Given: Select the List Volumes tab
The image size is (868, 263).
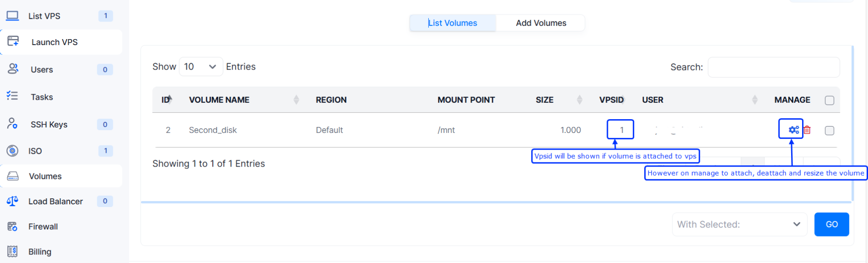Looking at the screenshot, I should tap(452, 23).
